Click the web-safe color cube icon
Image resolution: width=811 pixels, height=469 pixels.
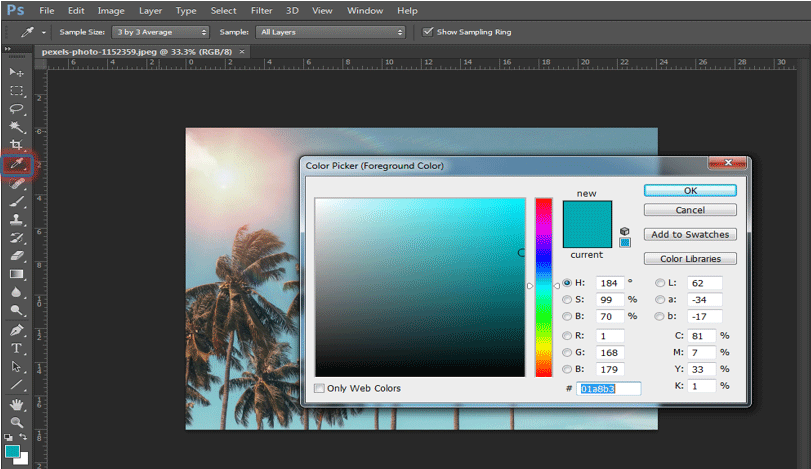tap(625, 230)
